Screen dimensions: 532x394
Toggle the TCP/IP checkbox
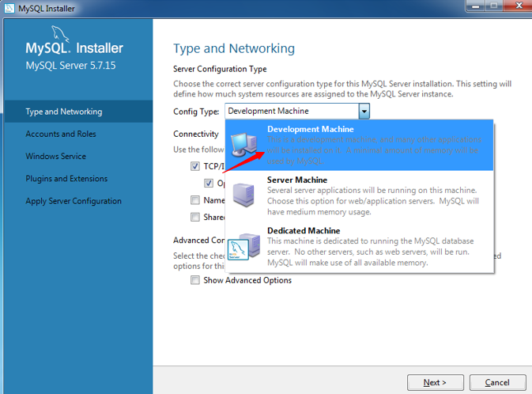(194, 166)
